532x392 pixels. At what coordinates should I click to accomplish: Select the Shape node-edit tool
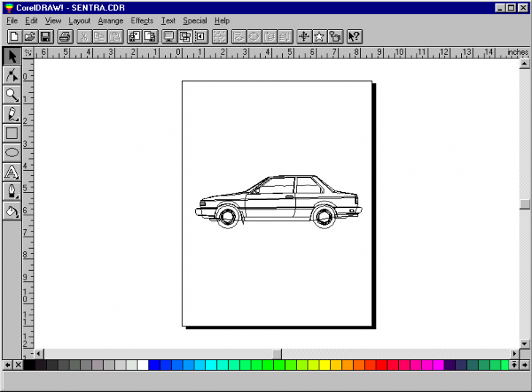click(x=12, y=75)
